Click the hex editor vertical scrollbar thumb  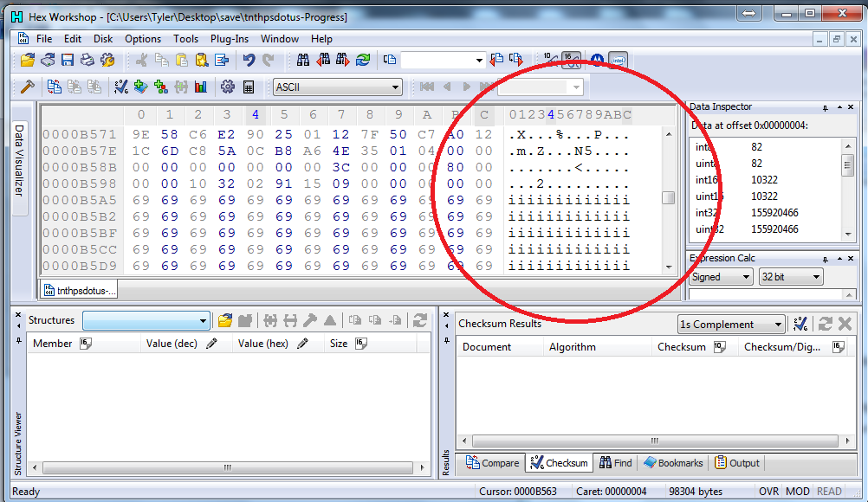668,197
